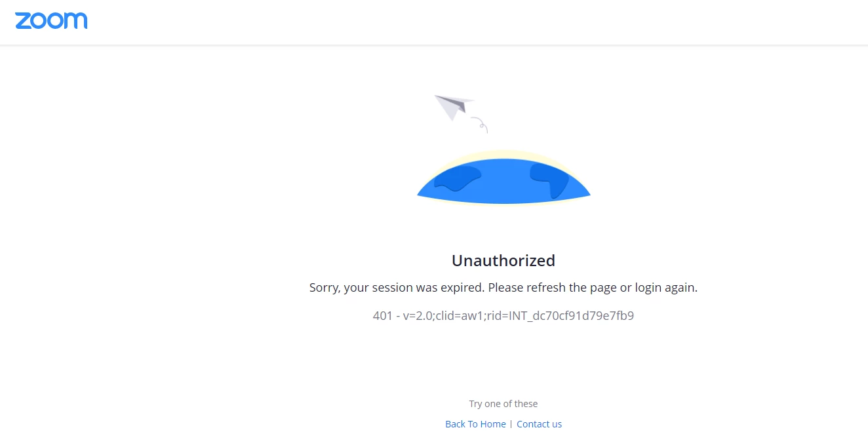
Task: Open the Back To Home link
Action: pyautogui.click(x=475, y=424)
